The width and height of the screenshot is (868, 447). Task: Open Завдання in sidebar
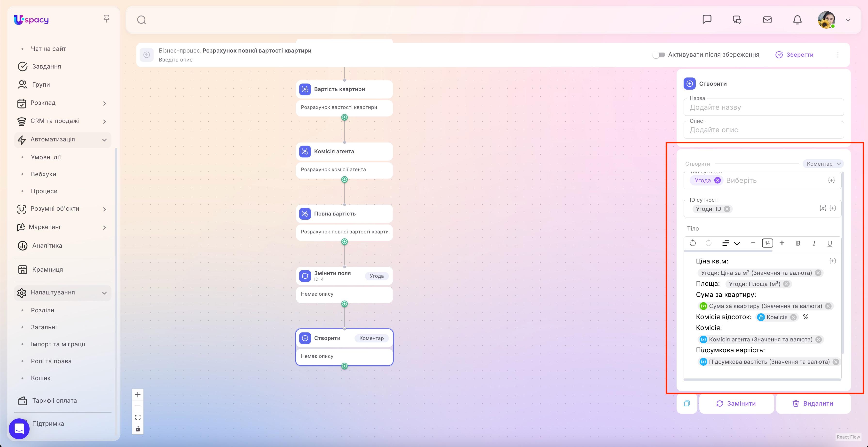coord(47,67)
